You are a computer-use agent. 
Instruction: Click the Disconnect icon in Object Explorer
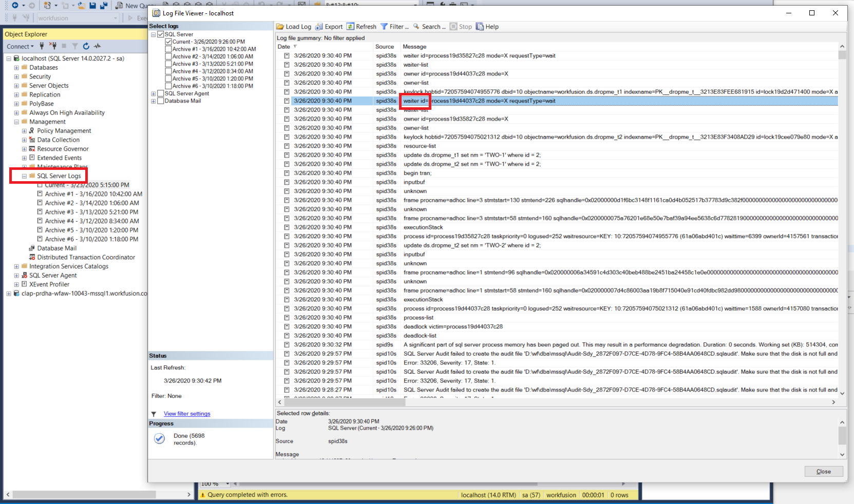[x=53, y=46]
